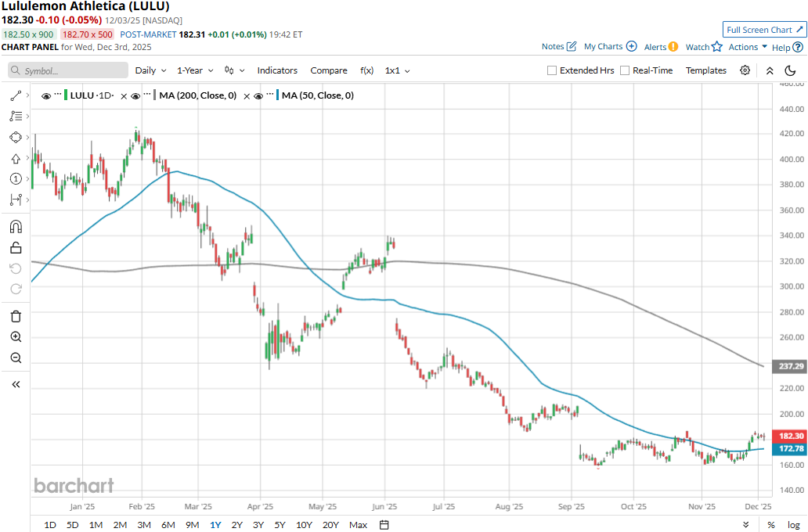Open chart settings gear
This screenshot has width=808, height=532.
pyautogui.click(x=745, y=70)
